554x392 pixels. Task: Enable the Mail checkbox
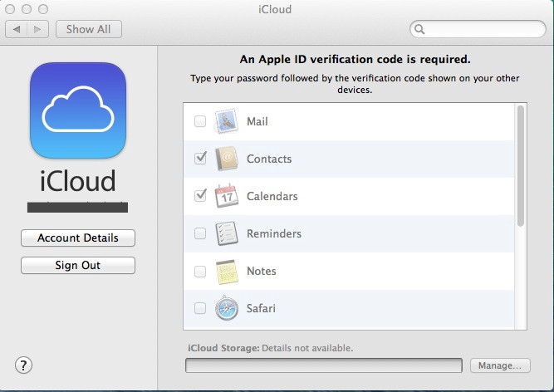pyautogui.click(x=200, y=121)
